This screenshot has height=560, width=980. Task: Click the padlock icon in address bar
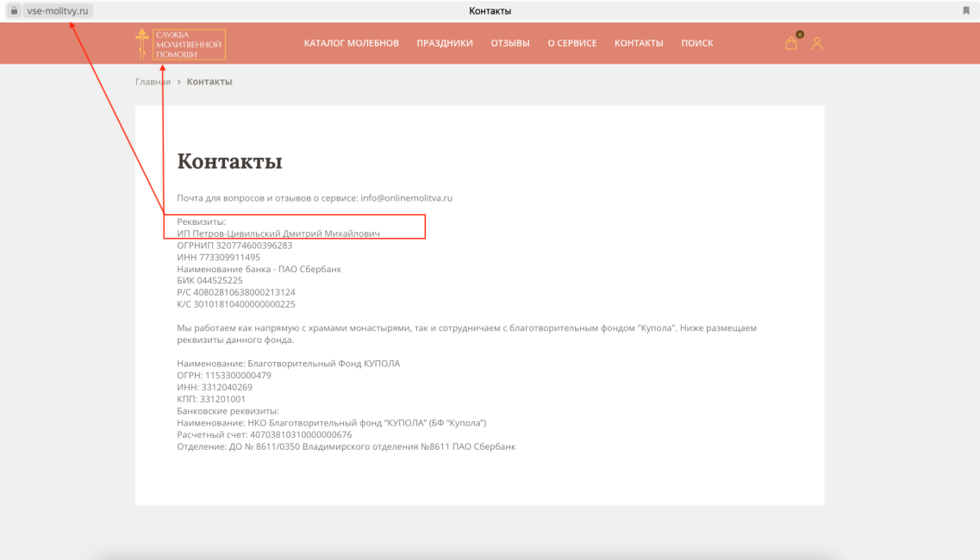click(x=14, y=10)
